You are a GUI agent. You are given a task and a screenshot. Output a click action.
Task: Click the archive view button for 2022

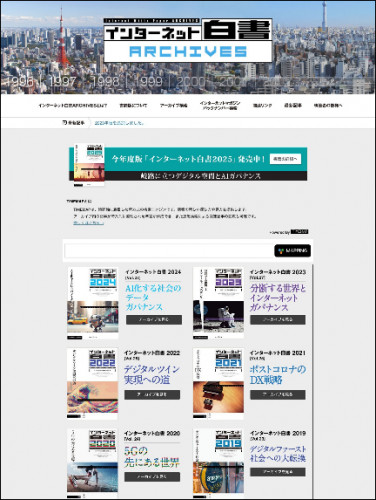[152, 395]
